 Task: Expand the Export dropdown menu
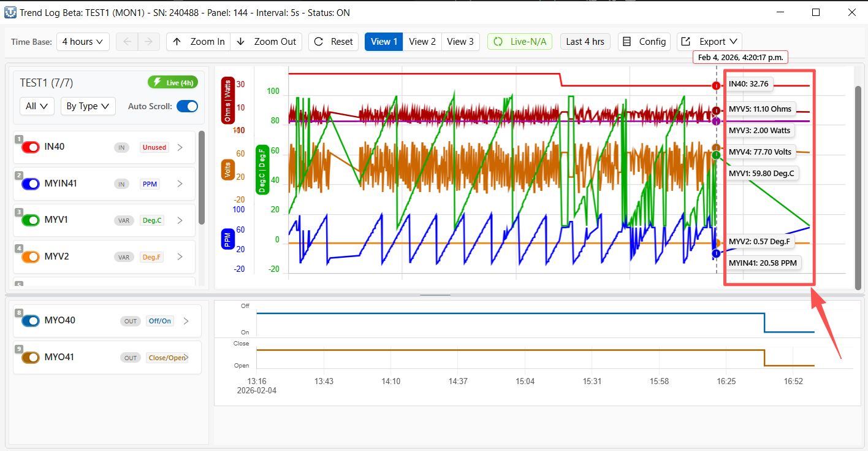tap(709, 42)
